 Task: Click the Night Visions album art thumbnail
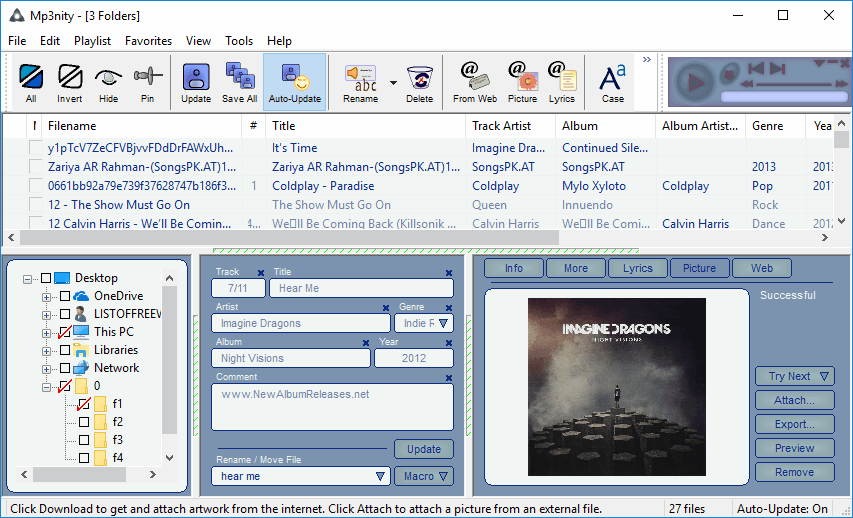click(617, 387)
